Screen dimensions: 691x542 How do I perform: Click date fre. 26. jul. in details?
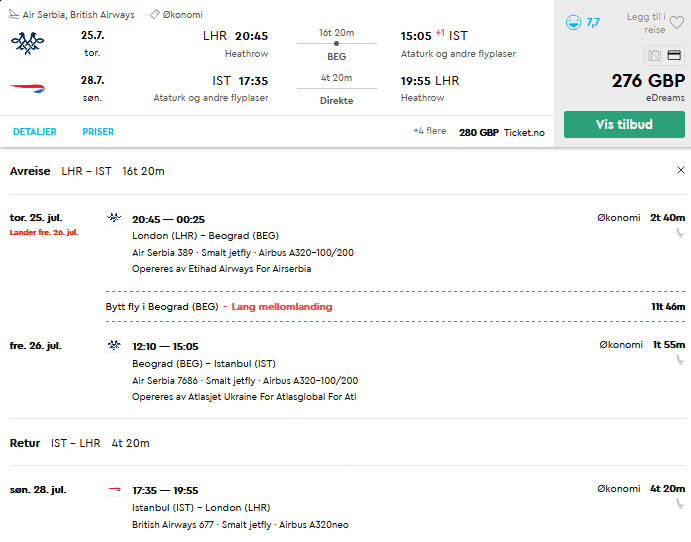[36, 345]
